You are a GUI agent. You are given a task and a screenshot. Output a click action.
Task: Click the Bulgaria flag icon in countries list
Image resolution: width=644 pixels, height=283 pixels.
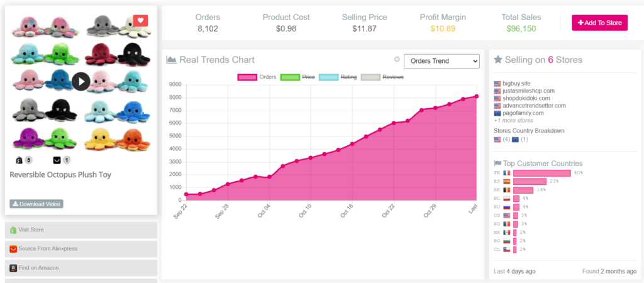pyautogui.click(x=506, y=241)
